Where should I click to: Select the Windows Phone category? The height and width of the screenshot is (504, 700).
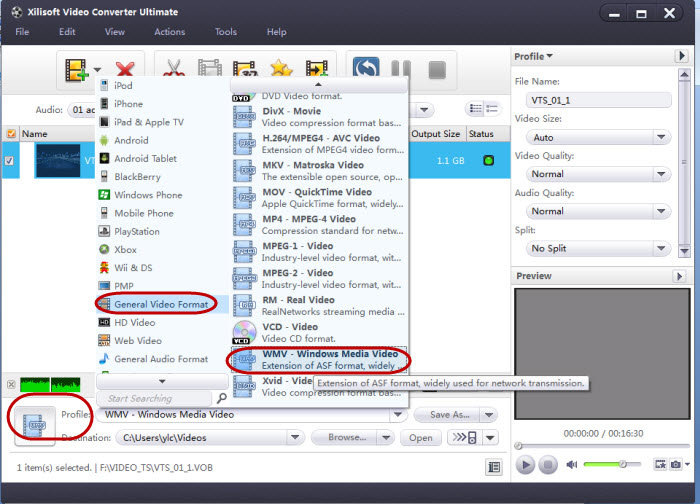(x=162, y=195)
